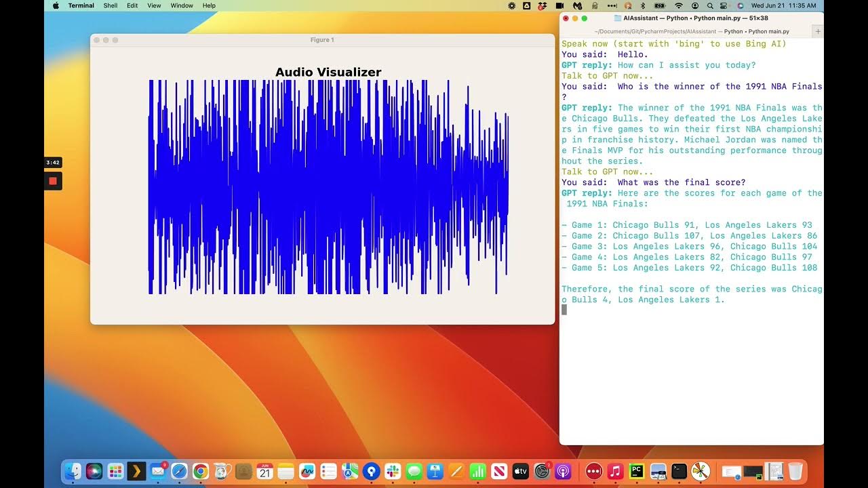Open Freeform from the Dock
Image resolution: width=868 pixels, height=488 pixels.
[307, 471]
